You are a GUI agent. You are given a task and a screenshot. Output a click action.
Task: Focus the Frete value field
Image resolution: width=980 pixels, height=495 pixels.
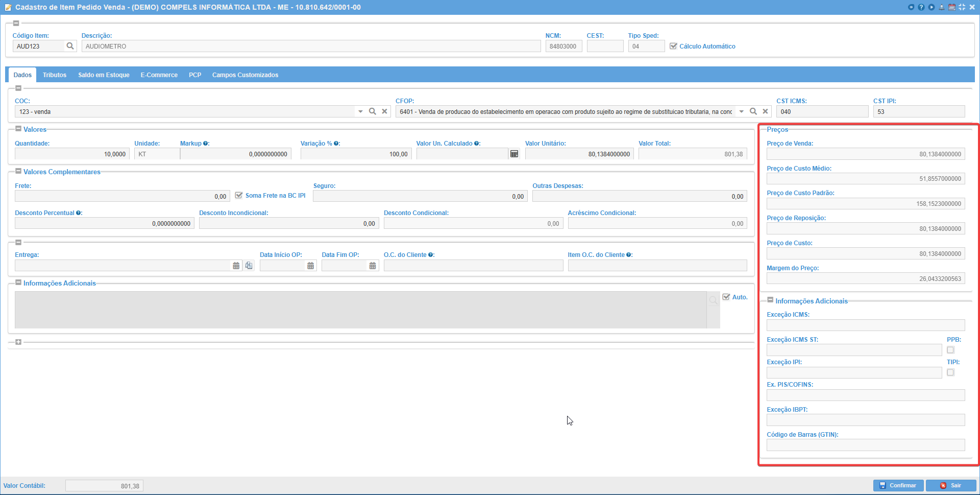point(122,196)
